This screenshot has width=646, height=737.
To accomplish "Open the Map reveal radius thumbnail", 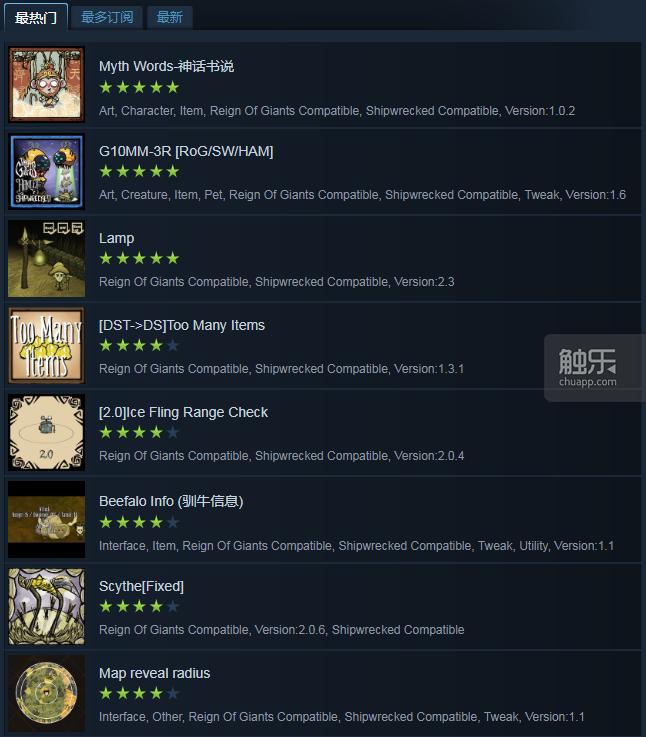I will (x=47, y=693).
